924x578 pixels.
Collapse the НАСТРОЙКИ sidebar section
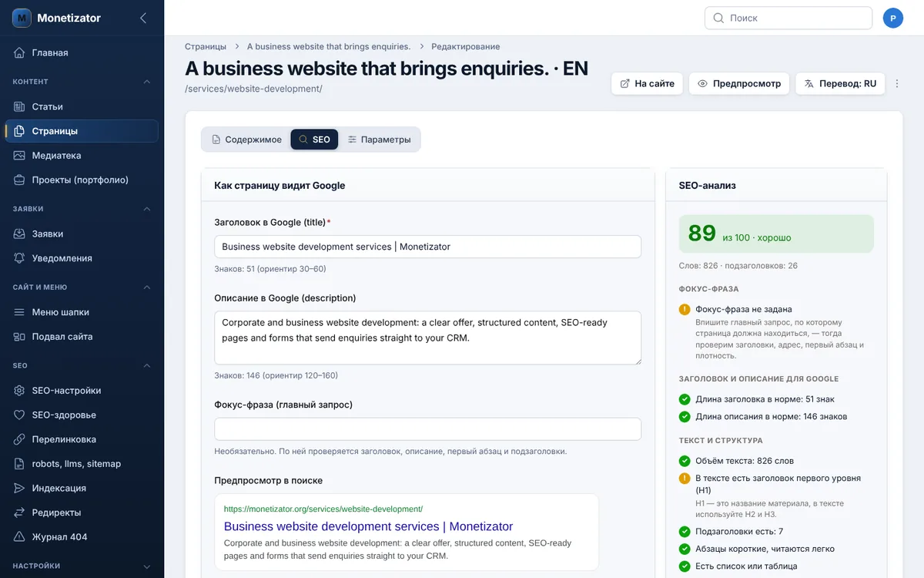coord(147,566)
